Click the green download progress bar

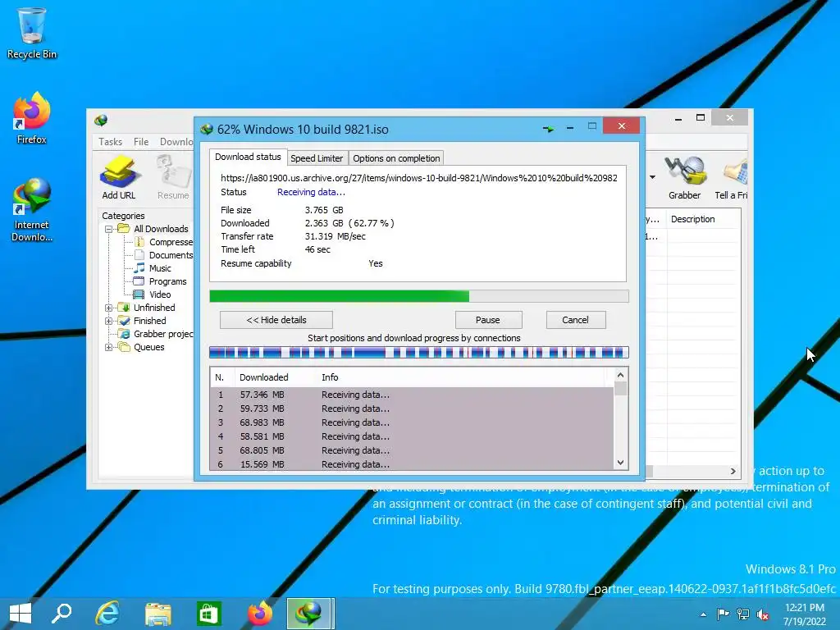[x=419, y=296]
